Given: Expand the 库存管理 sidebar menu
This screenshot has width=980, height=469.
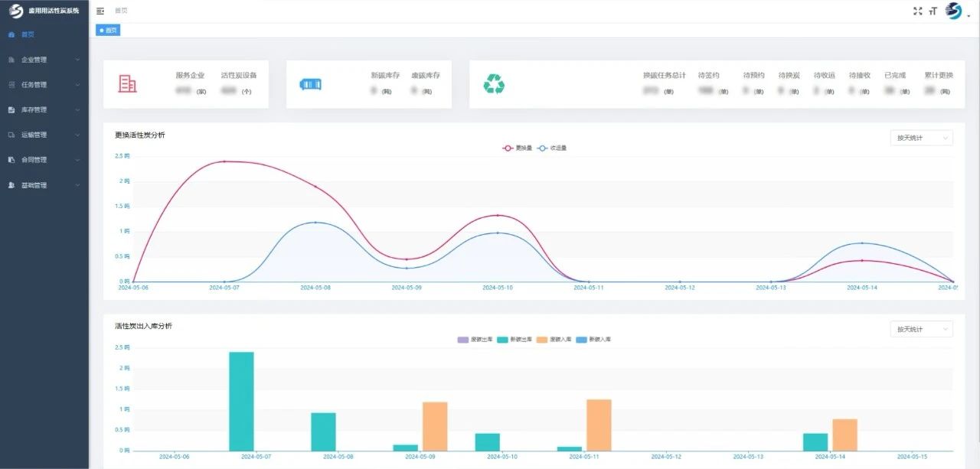Looking at the screenshot, I should [x=44, y=110].
